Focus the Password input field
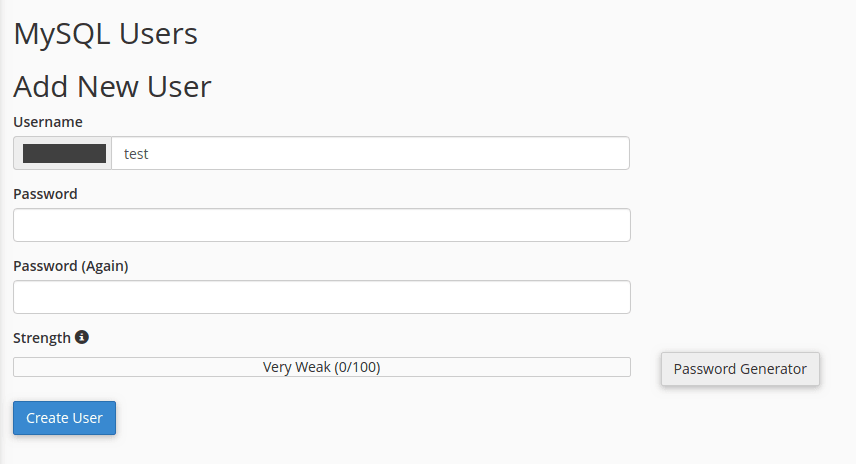This screenshot has width=856, height=464. (321, 225)
